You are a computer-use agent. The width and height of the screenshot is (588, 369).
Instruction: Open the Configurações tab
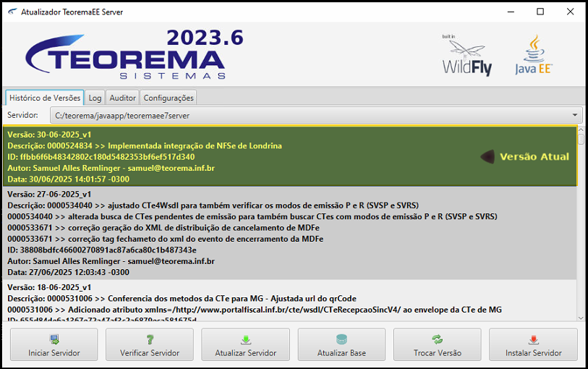[x=169, y=98]
